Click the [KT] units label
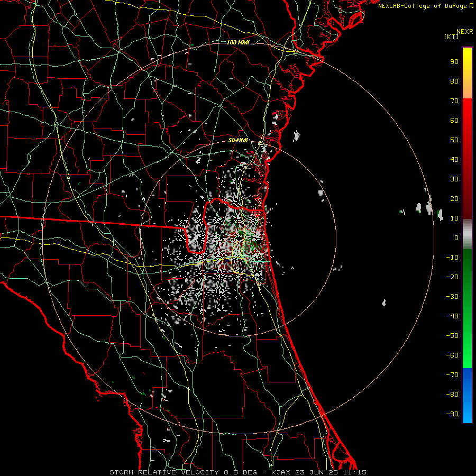 tap(452, 36)
